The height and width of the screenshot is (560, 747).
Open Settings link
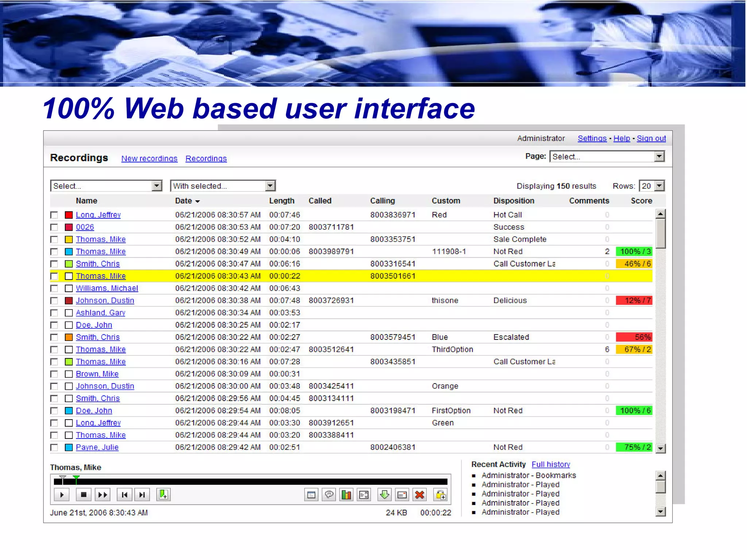click(592, 139)
